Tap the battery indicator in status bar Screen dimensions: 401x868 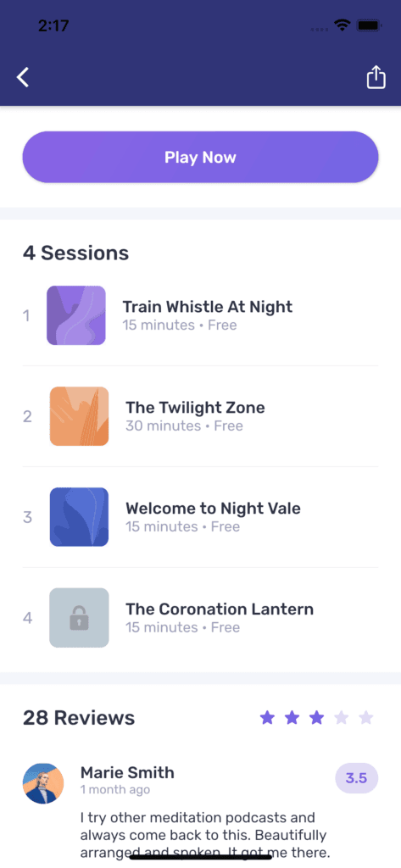368,25
